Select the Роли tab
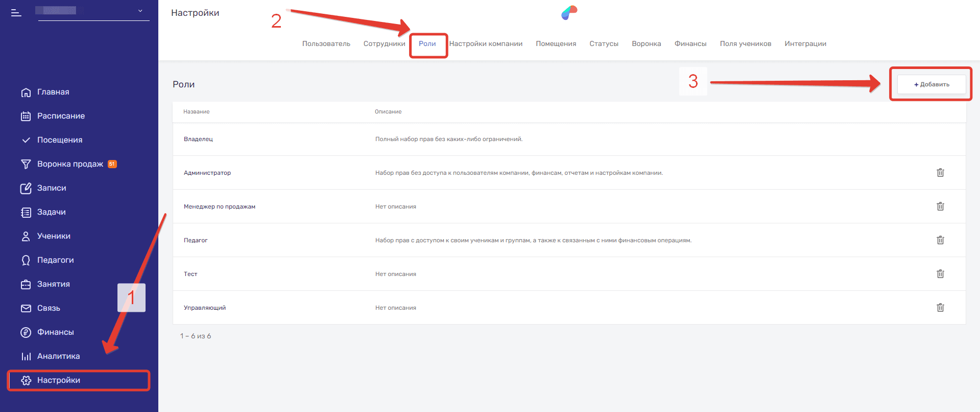 [x=427, y=44]
